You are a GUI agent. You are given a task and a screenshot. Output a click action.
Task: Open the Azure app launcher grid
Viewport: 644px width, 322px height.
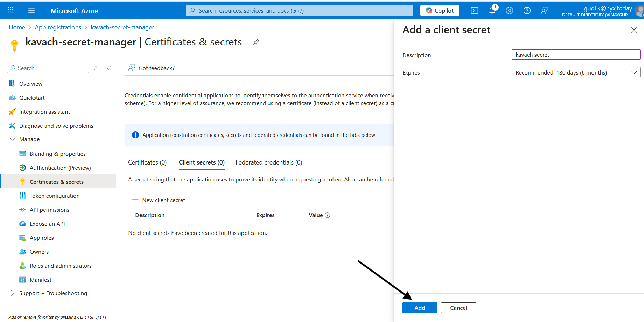pyautogui.click(x=10, y=10)
